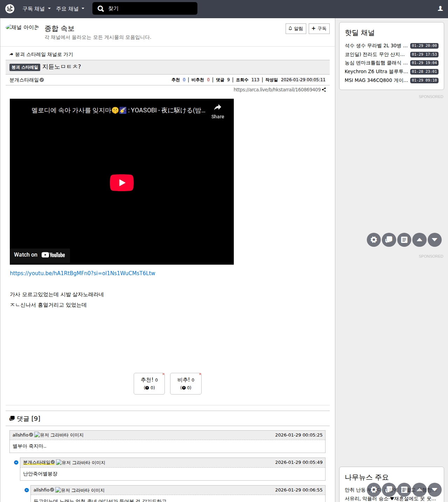Click the upper floating article list button
Viewport: 448px width, 502px height.
404,240
